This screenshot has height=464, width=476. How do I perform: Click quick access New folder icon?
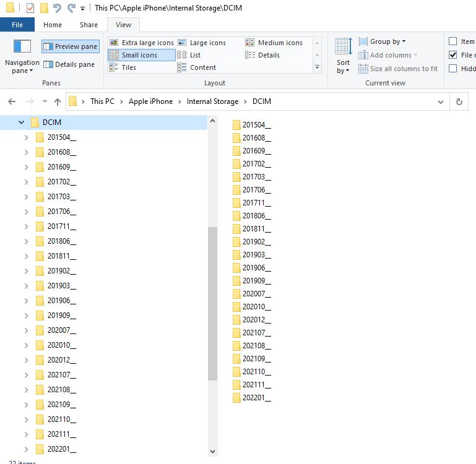[44, 8]
